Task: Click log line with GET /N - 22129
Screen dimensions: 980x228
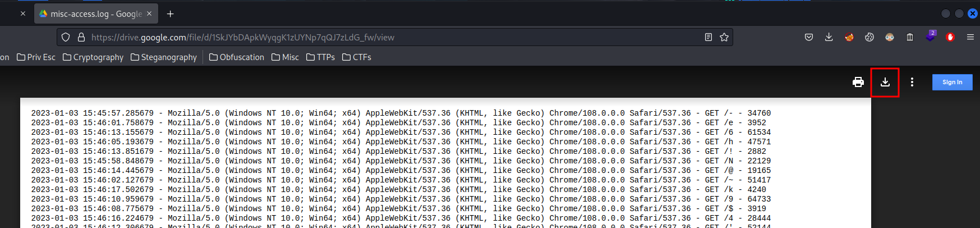Action: pos(401,161)
